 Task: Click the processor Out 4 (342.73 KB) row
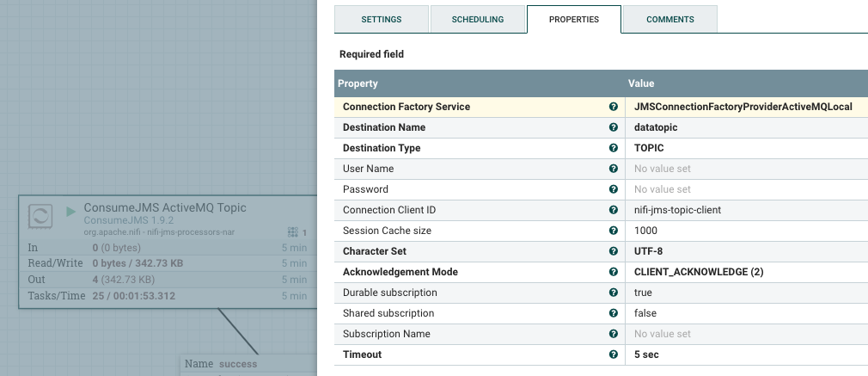coord(168,280)
